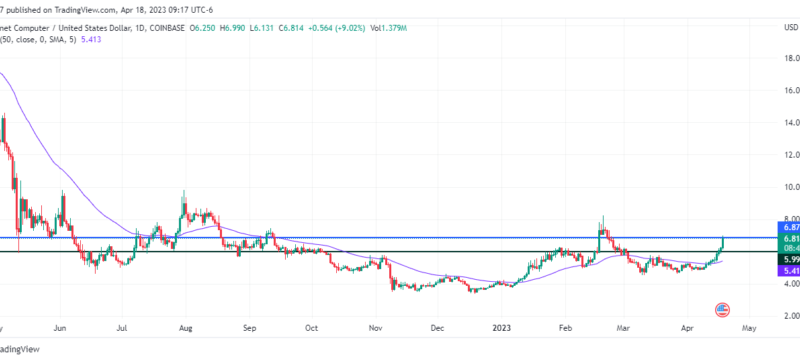The image size is (800, 361).
Task: Click the Feb label on the time axis
Action: pyautogui.click(x=564, y=327)
